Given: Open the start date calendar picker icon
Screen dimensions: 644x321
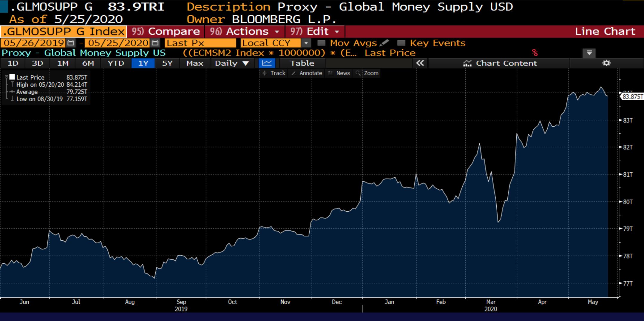Looking at the screenshot, I should 71,43.
